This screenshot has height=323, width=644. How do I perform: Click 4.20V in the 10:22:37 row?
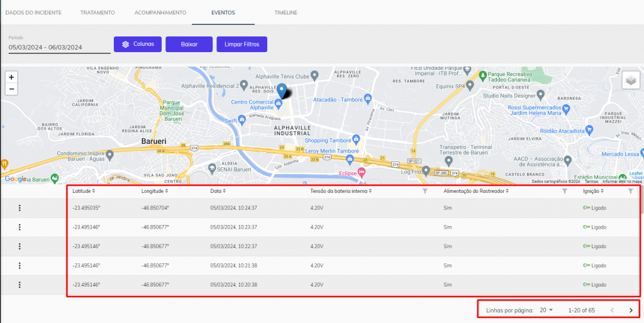(317, 246)
